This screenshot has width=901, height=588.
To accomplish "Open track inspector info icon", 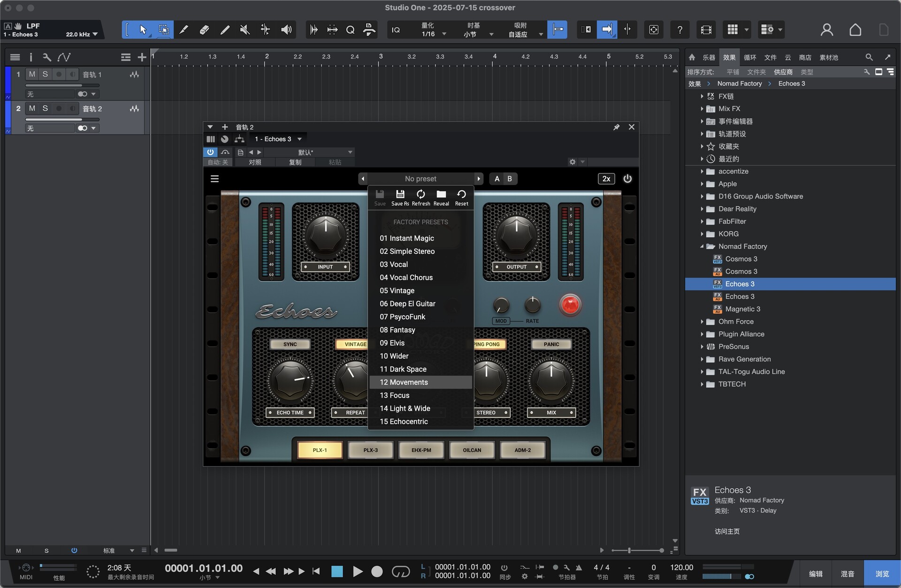I will [31, 57].
